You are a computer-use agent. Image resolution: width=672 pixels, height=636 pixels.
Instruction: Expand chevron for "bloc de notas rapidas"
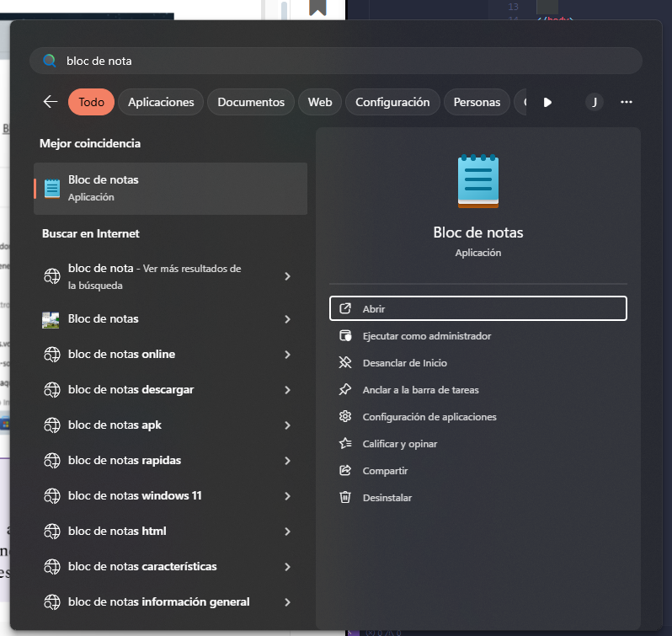(287, 461)
